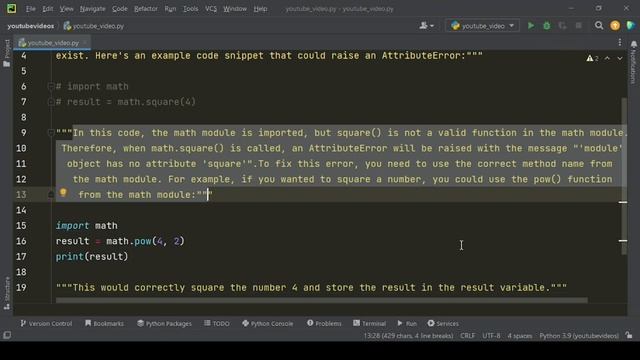Screen dimensions: 640x360
Task: Open the View menu
Action: 67,9
